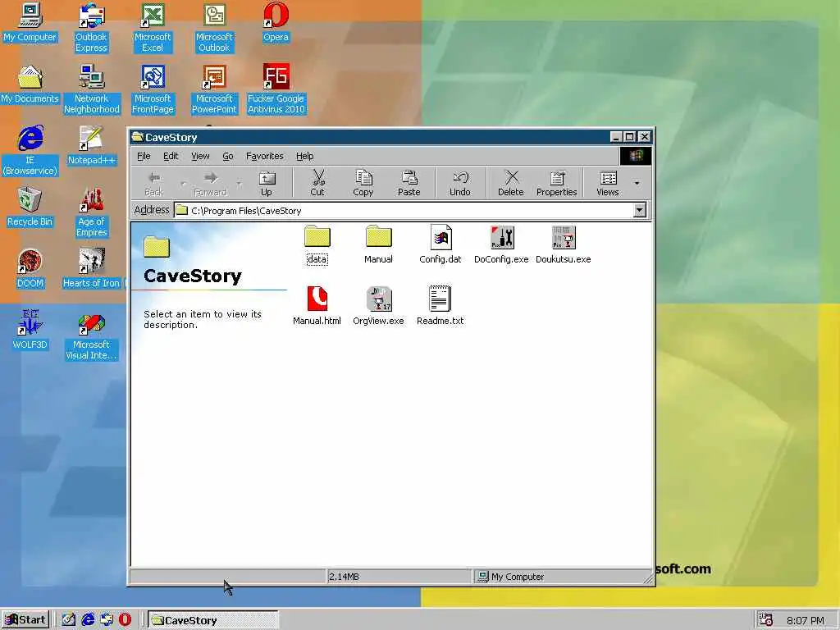The image size is (840, 630).
Task: Select DOOM desktop shortcut
Action: [x=30, y=269]
